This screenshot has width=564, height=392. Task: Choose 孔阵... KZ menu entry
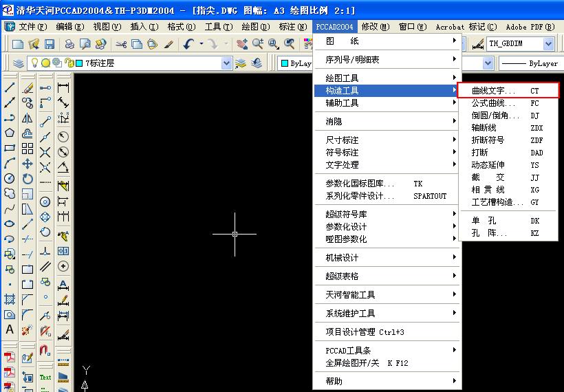508,233
